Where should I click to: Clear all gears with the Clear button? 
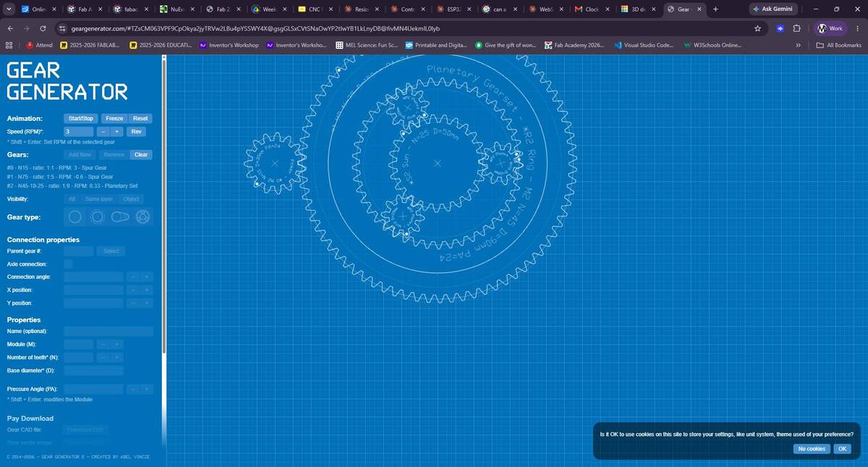(141, 154)
